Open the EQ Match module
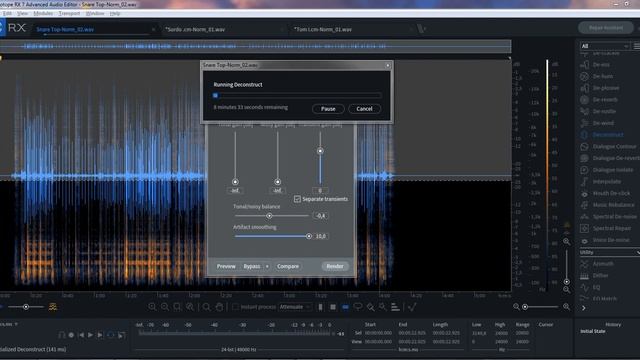The image size is (640, 360). point(604,299)
